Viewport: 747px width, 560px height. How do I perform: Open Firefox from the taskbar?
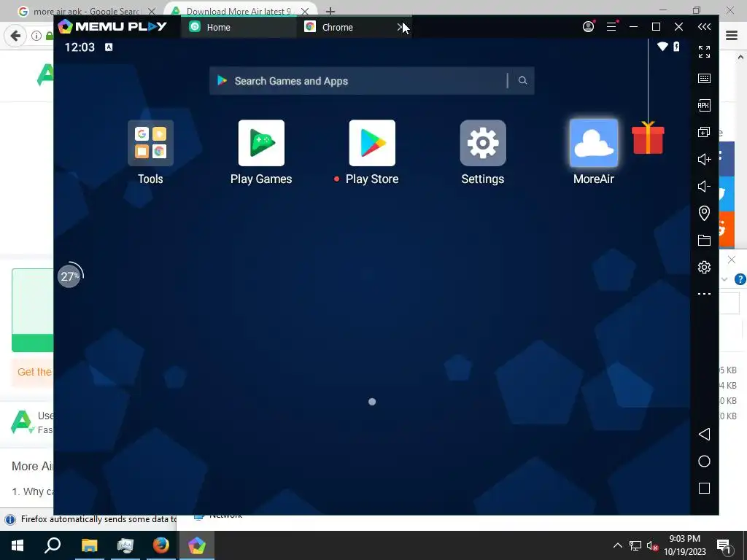161,545
